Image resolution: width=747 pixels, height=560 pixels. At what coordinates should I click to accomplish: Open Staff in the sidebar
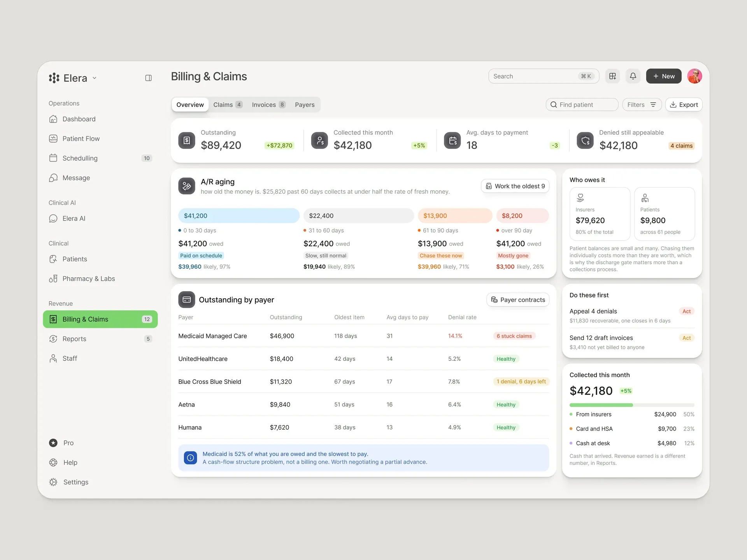tap(100, 358)
